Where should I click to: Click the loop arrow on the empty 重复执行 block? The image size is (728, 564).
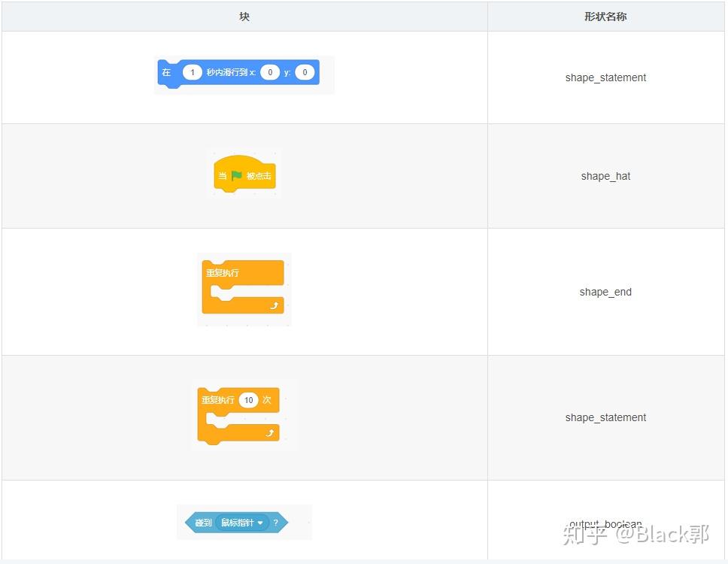pyautogui.click(x=274, y=305)
